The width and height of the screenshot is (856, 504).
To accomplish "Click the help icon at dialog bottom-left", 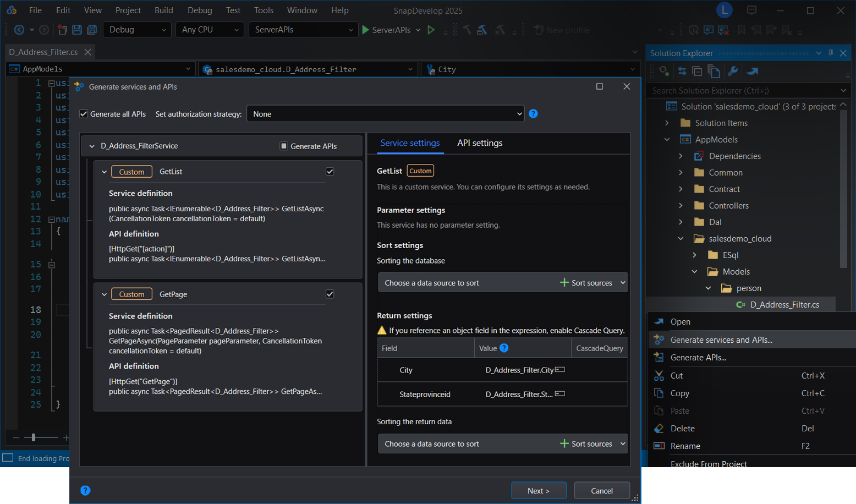I will tap(85, 490).
